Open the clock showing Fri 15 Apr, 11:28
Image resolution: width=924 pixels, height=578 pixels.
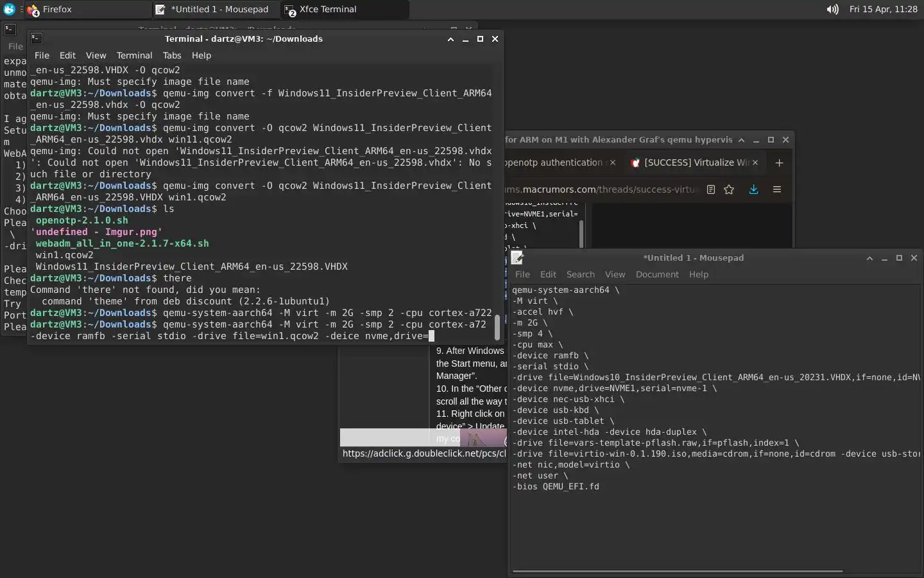pyautogui.click(x=883, y=9)
